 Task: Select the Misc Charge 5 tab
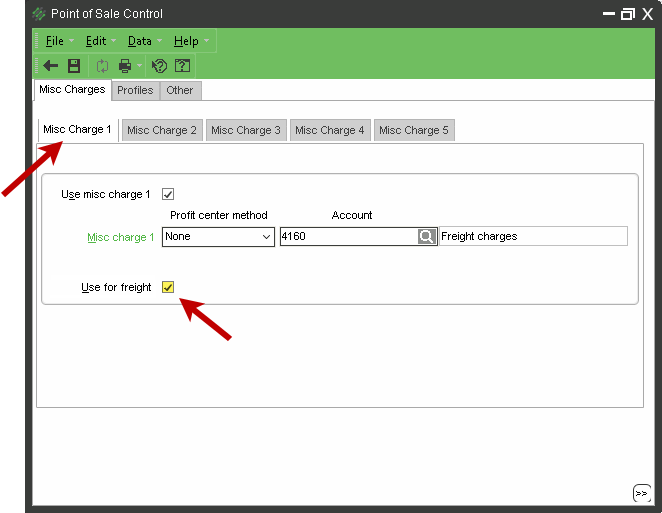click(414, 130)
